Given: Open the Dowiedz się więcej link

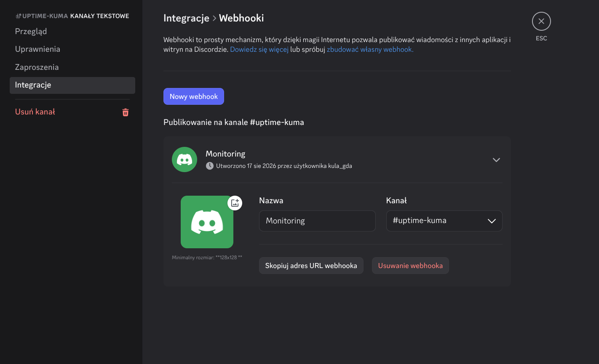Looking at the screenshot, I should [x=259, y=50].
